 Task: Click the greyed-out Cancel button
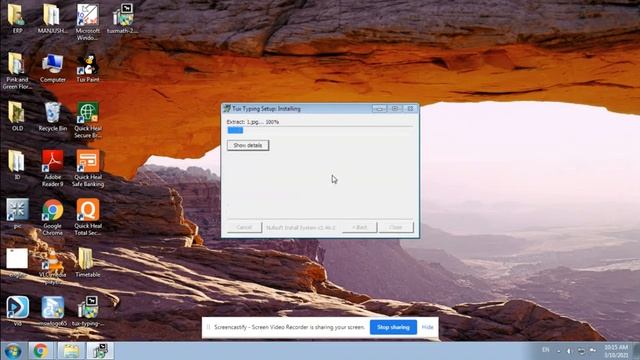click(x=244, y=227)
